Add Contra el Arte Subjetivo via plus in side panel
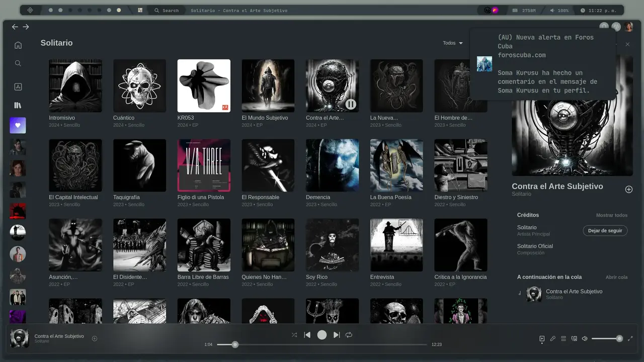The image size is (644, 362). point(629,190)
